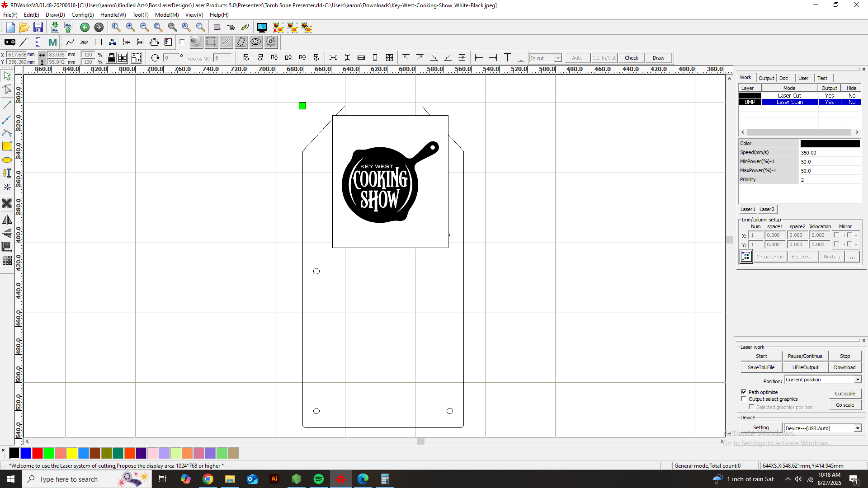Toggle the X row mirror H checkbox
This screenshot has width=868, height=488.
point(836,235)
